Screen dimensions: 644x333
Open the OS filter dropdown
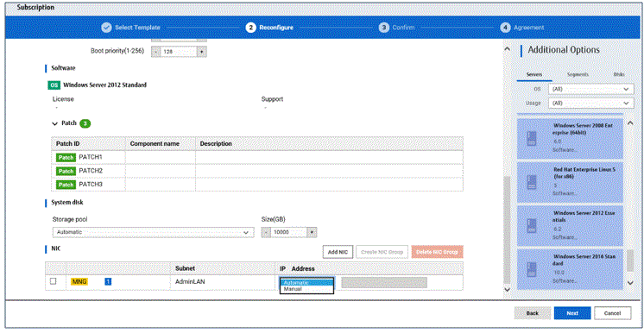tap(590, 89)
